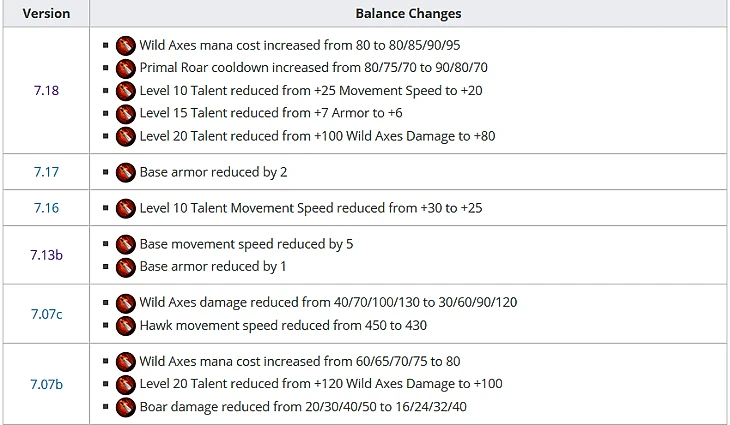Click the icon beside Base movement speed reduced by 5
Viewport: 730px width, 425px height.
(125, 244)
